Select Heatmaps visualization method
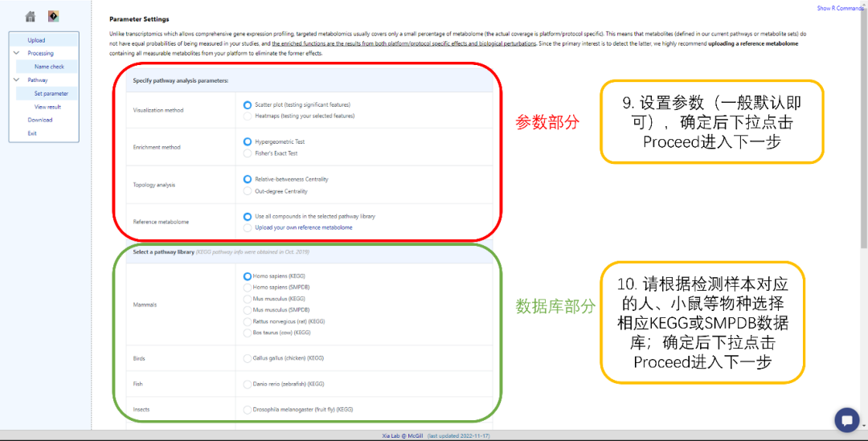 tap(248, 116)
